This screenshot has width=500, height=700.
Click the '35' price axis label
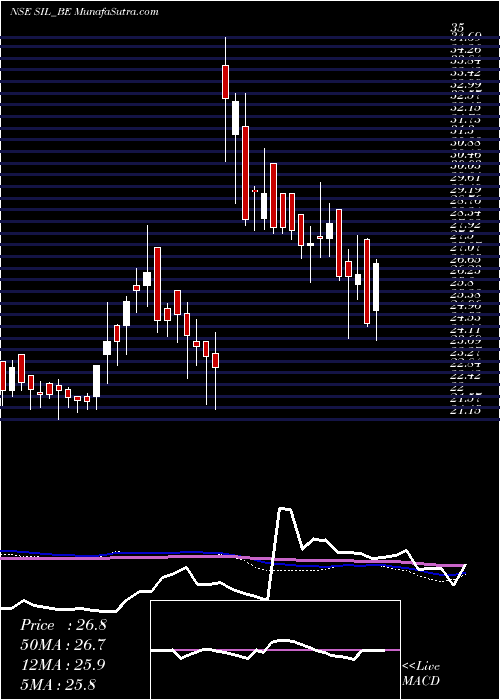458,27
